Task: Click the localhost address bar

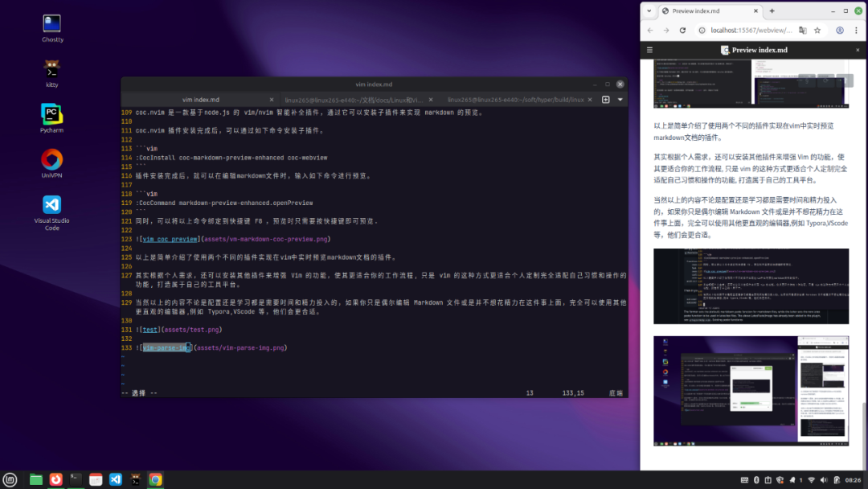Action: 750,31
